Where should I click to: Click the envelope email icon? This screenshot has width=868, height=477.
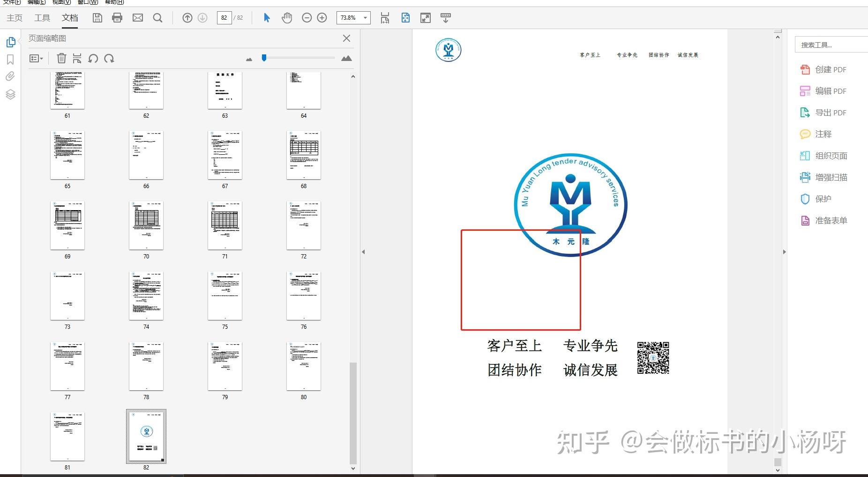tap(138, 18)
